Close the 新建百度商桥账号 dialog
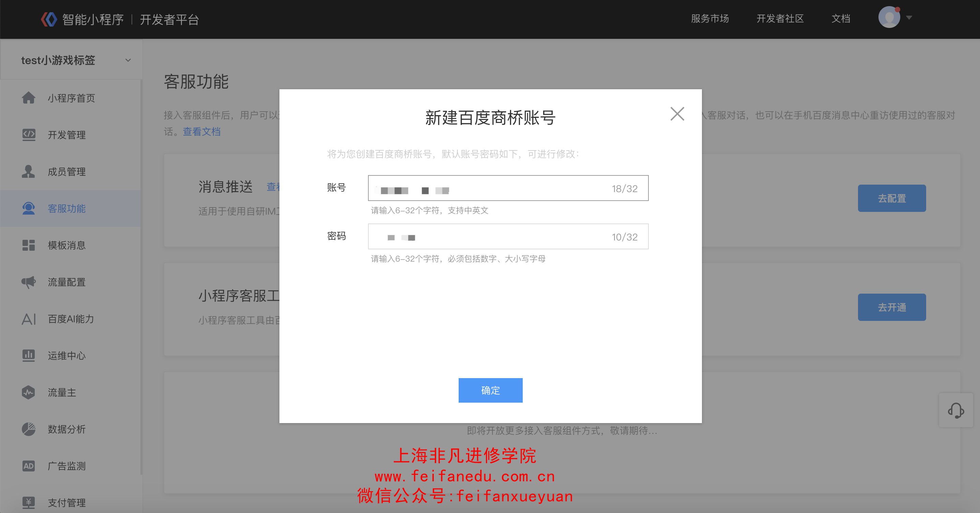The width and height of the screenshot is (980, 513). coord(677,114)
